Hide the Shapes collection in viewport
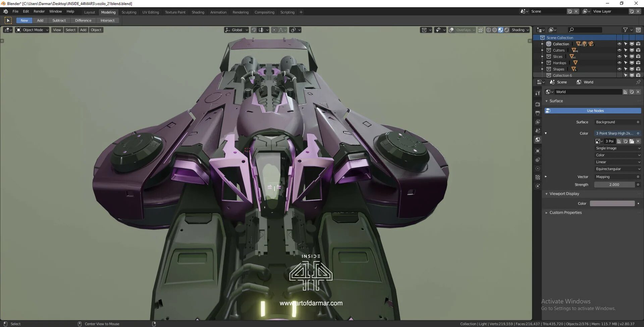The image size is (644, 327). tap(619, 69)
